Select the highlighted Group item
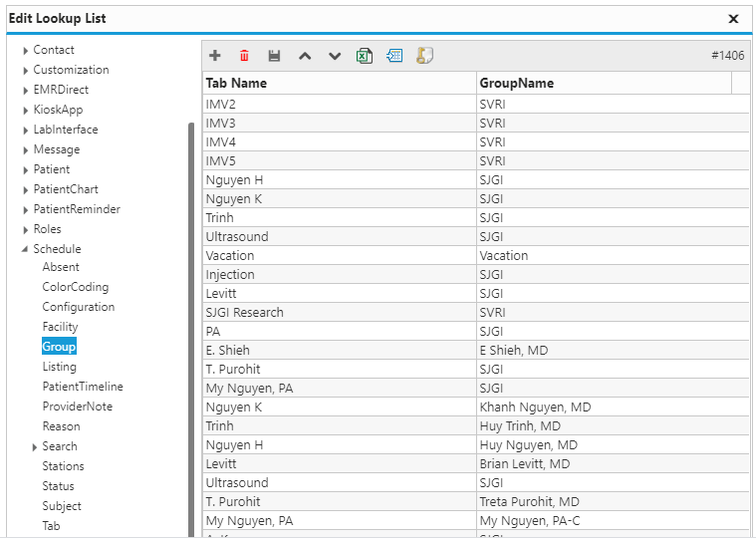 click(x=59, y=347)
